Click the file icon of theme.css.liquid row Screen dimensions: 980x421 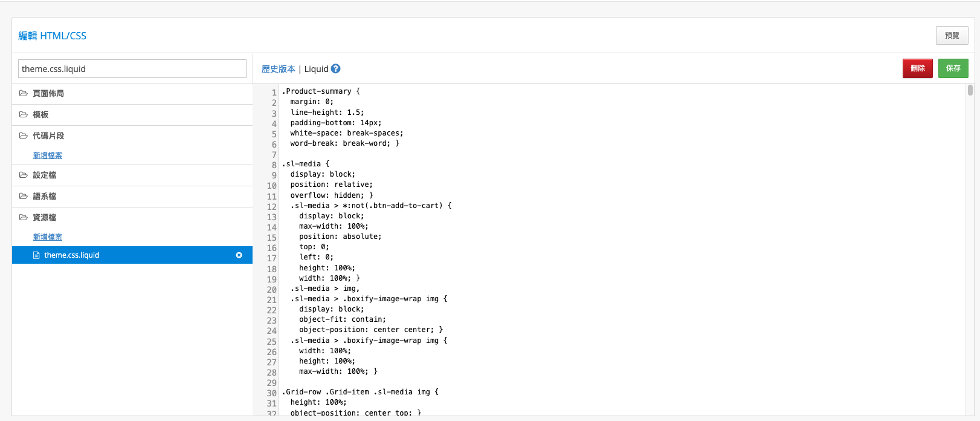pos(36,255)
